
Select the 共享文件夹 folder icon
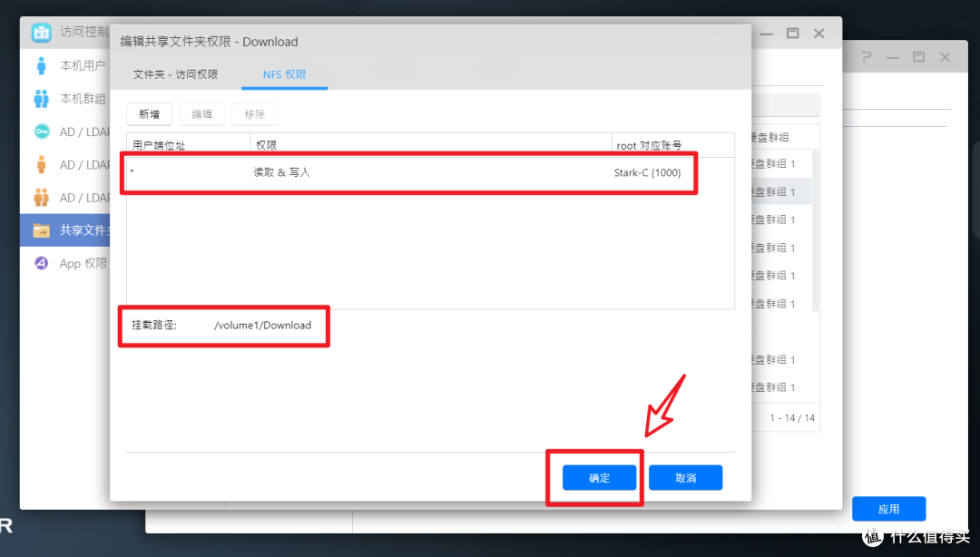coord(41,230)
